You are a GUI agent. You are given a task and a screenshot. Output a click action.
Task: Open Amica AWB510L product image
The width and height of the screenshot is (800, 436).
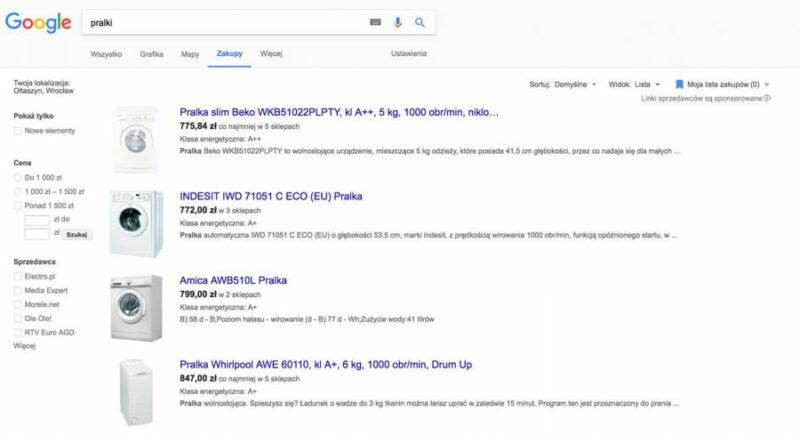[x=135, y=308]
